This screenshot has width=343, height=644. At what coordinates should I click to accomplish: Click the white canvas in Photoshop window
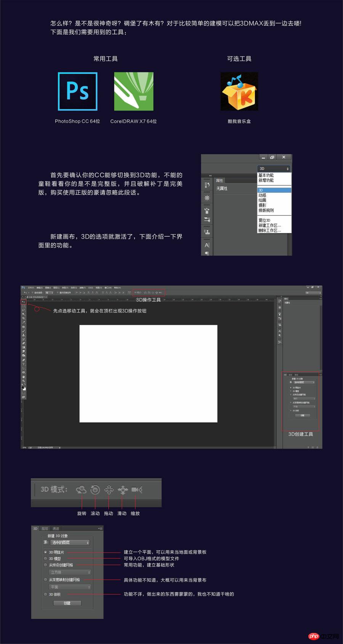(148, 373)
